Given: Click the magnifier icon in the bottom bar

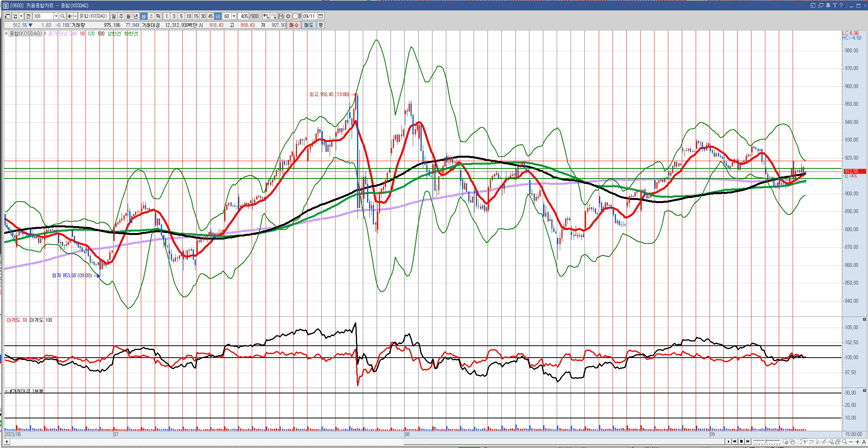Looking at the screenshot, I should click(845, 441).
